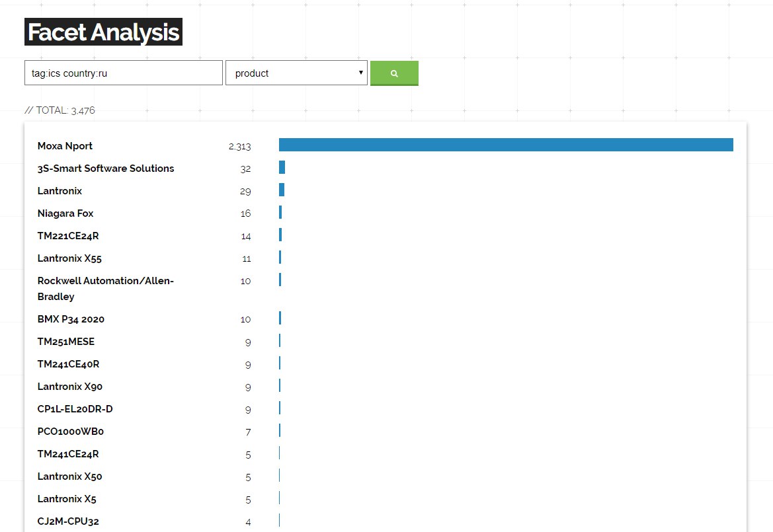Click the green search magnifier button
Viewport: 773px width, 532px height.
point(394,73)
